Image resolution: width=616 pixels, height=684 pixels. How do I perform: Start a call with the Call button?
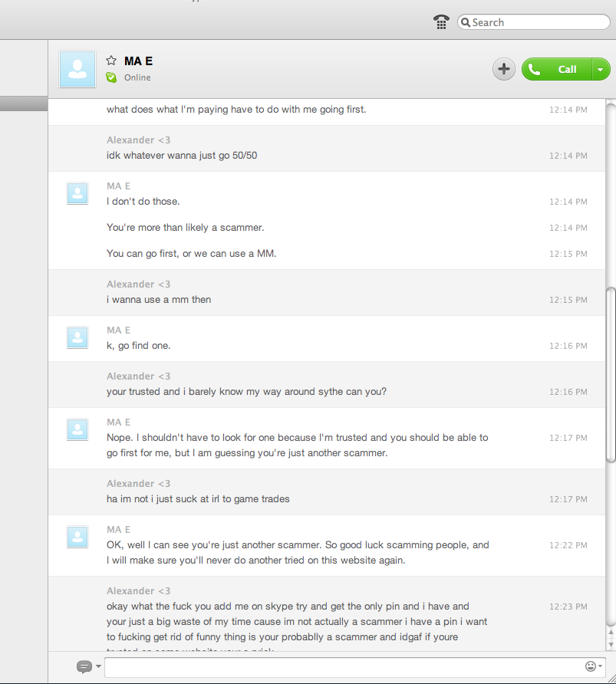pyautogui.click(x=557, y=69)
